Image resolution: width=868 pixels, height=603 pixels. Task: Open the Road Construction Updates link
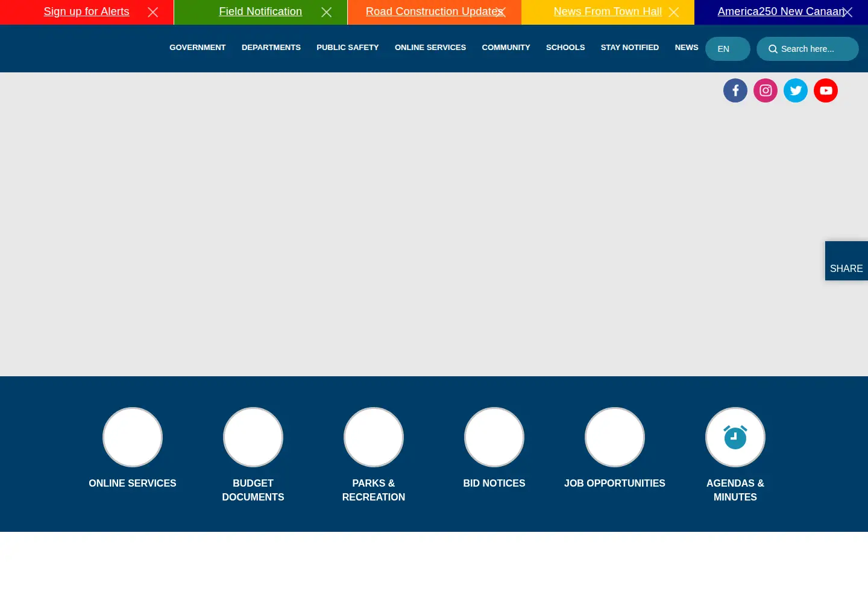click(434, 11)
